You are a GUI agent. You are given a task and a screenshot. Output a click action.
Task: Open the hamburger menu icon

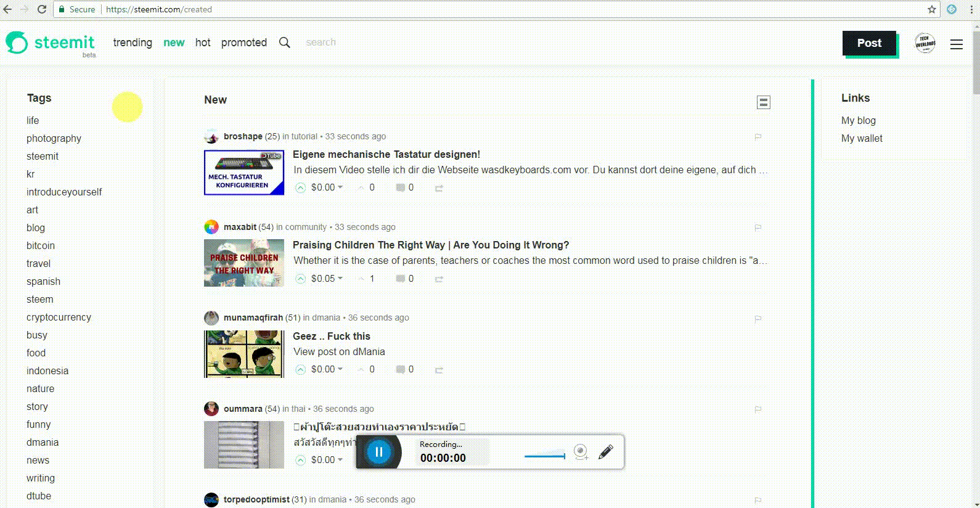956,44
